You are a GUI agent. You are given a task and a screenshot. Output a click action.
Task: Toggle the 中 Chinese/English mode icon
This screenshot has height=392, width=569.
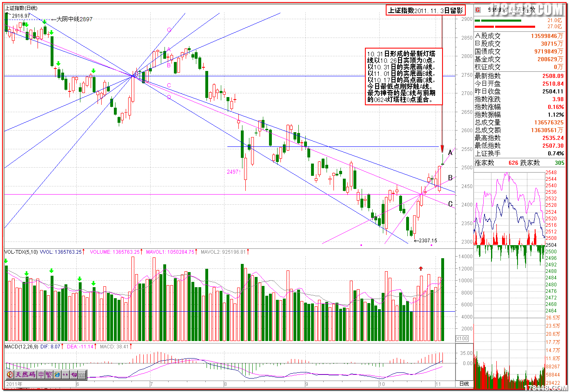41,374
